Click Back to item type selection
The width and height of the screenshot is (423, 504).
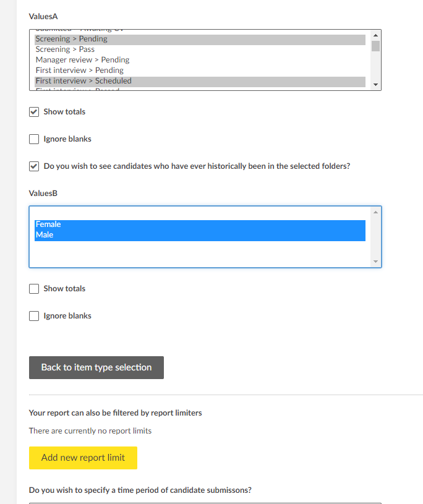click(96, 367)
